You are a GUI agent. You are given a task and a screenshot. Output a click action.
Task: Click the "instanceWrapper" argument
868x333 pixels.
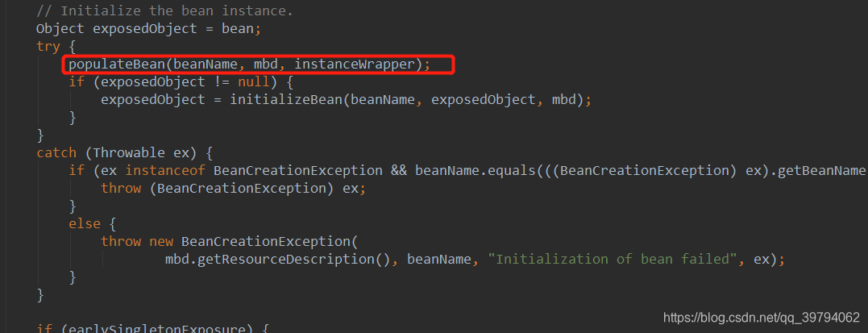point(355,65)
